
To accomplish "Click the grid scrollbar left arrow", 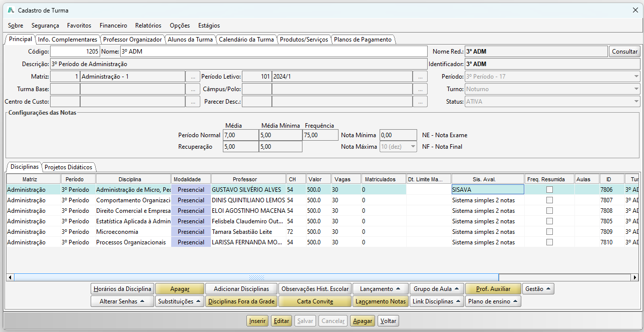I will point(10,277).
